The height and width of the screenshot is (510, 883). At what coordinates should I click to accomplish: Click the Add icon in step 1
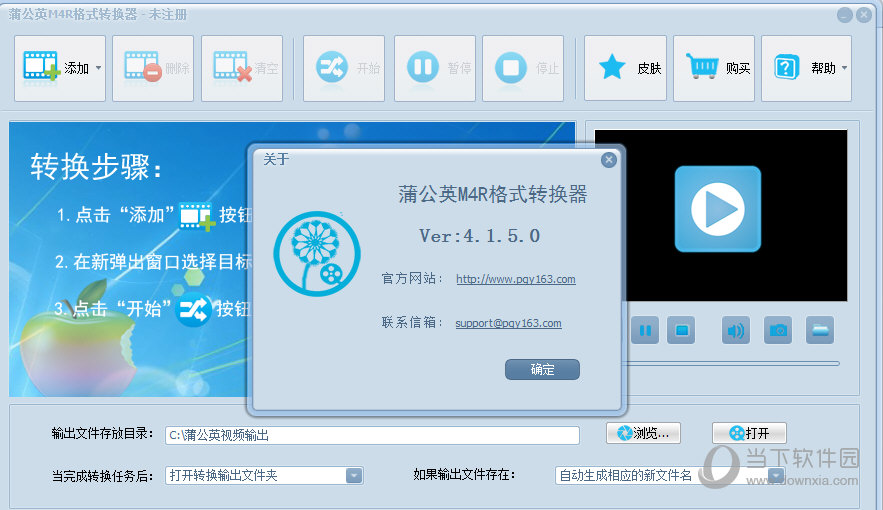[x=197, y=216]
